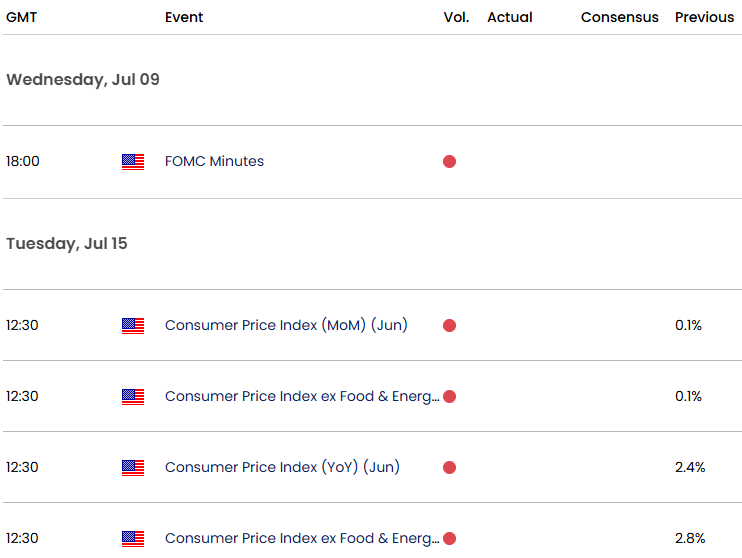Click the Consensus column header
Image resolution: width=742 pixels, height=558 pixels.
coord(619,17)
